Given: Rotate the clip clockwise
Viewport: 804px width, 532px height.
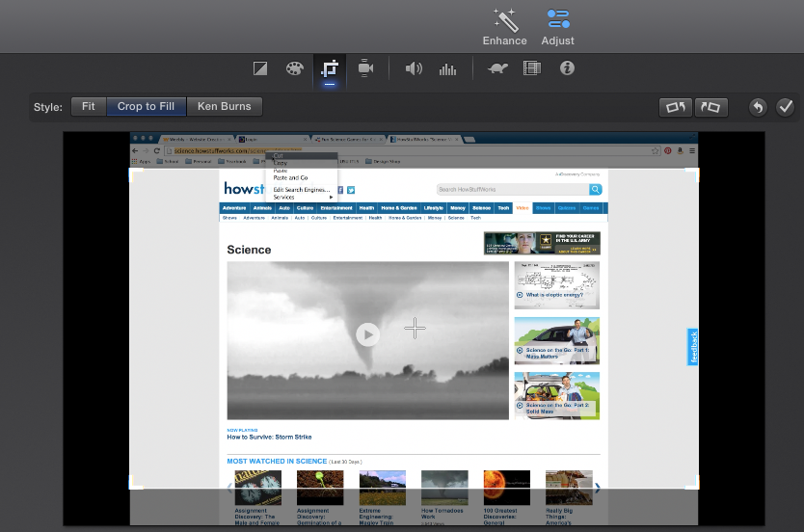Looking at the screenshot, I should click(x=711, y=107).
